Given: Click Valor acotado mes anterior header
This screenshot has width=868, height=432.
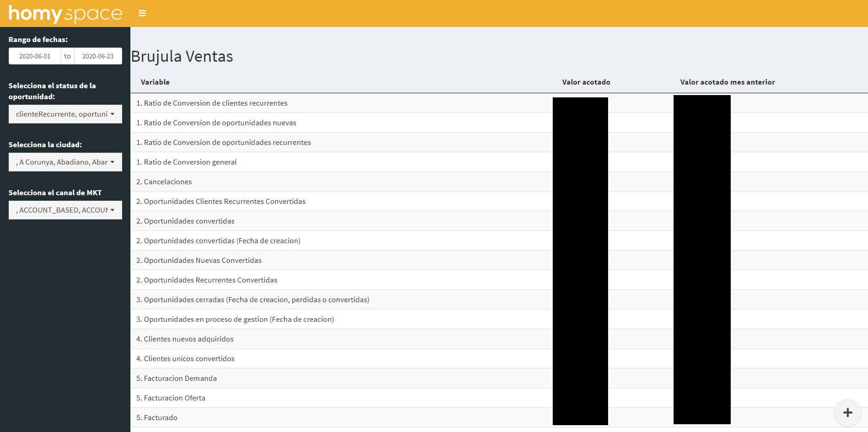Looking at the screenshot, I should [727, 82].
